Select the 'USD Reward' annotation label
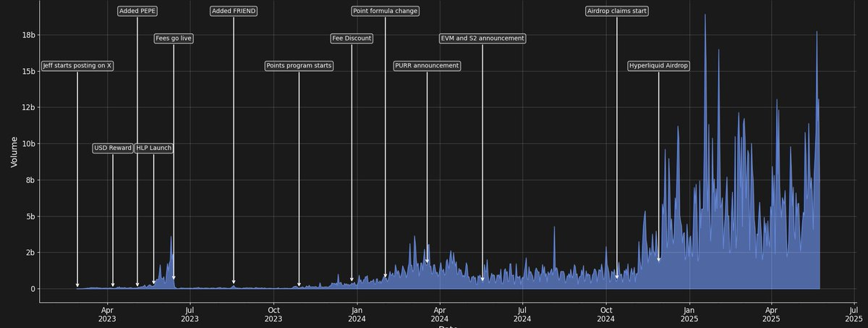The image size is (868, 328). tap(113, 148)
